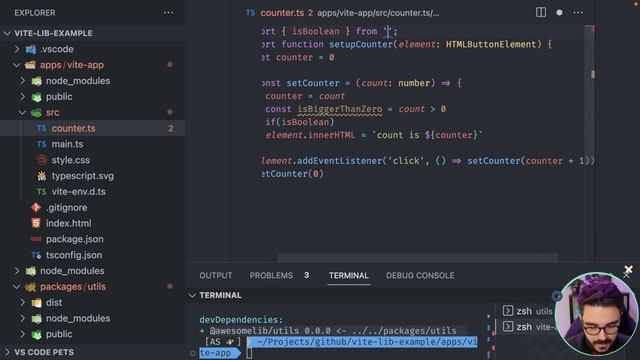
Task: Open index.html file
Action: pyautogui.click(x=69, y=223)
